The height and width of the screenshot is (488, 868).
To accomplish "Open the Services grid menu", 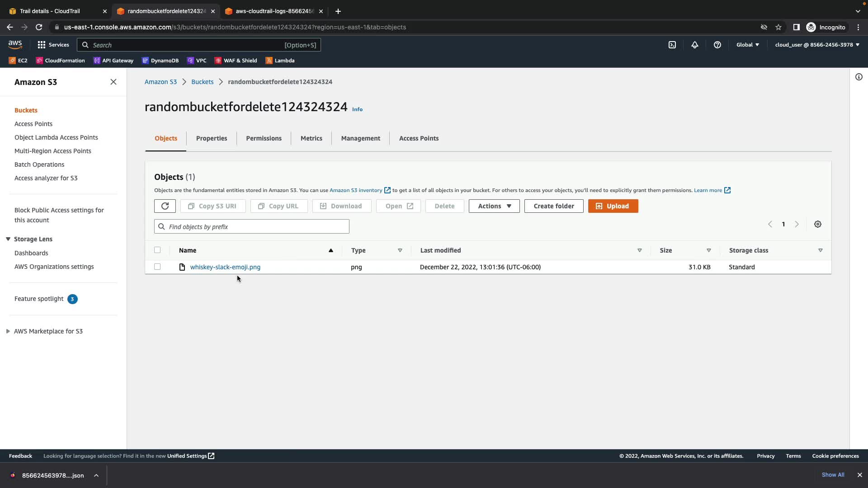I will [53, 45].
